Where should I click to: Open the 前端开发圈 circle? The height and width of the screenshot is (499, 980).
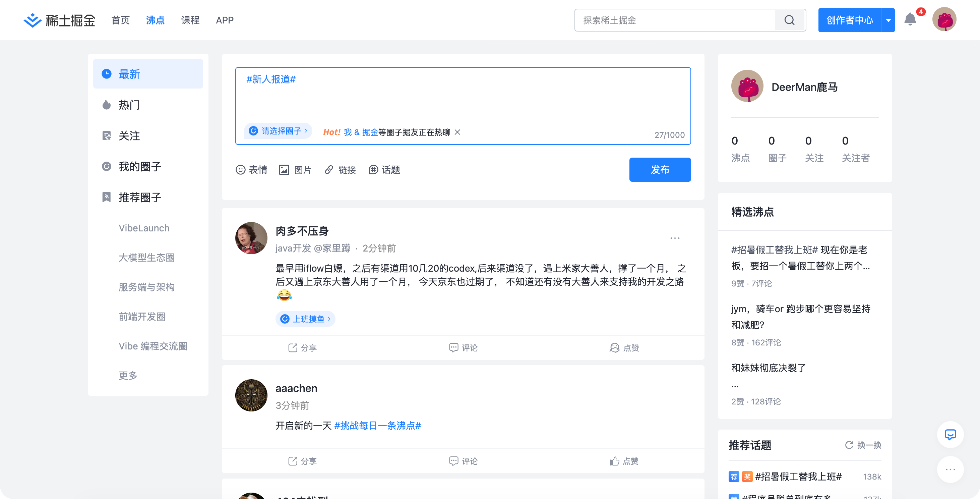pos(142,317)
